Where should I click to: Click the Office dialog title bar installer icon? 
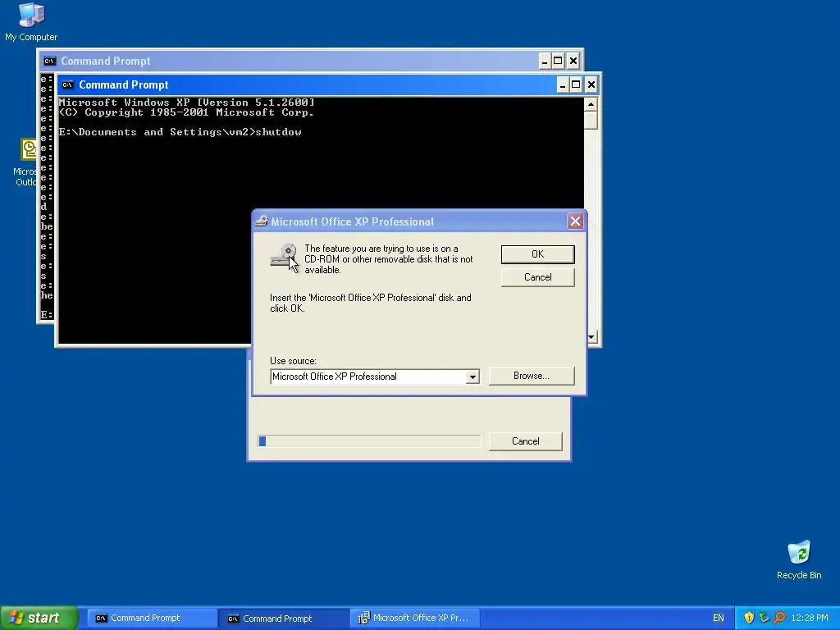click(262, 221)
